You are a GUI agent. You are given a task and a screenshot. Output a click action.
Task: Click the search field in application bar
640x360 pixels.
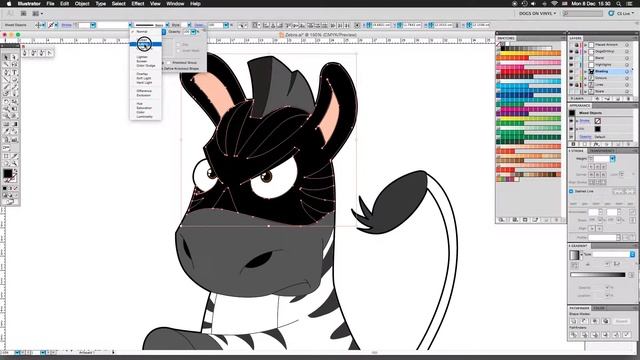(x=582, y=13)
